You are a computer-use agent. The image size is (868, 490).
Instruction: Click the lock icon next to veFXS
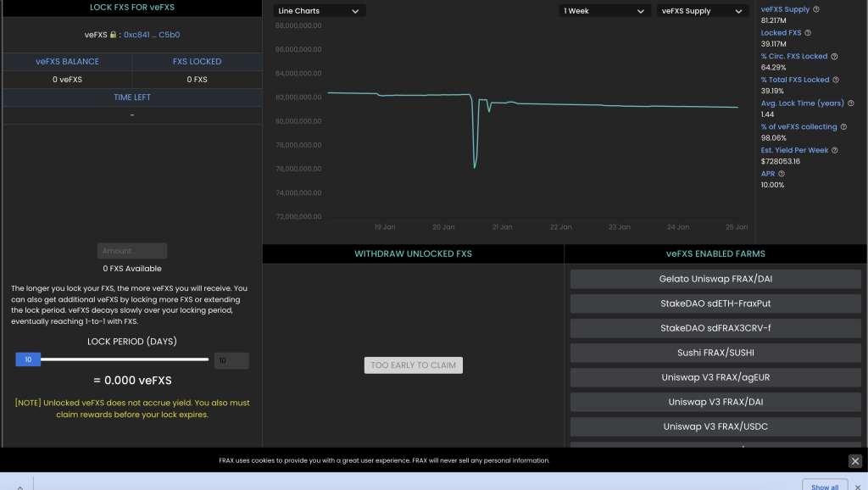[113, 34]
